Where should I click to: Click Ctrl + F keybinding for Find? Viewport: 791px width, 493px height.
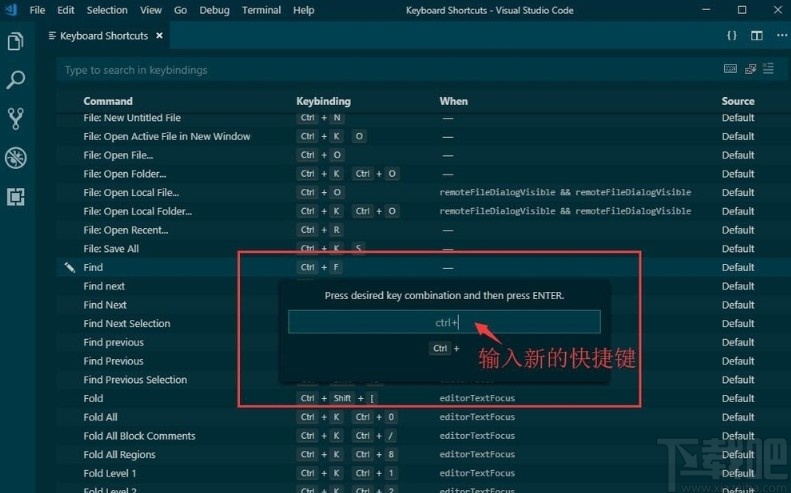point(319,267)
